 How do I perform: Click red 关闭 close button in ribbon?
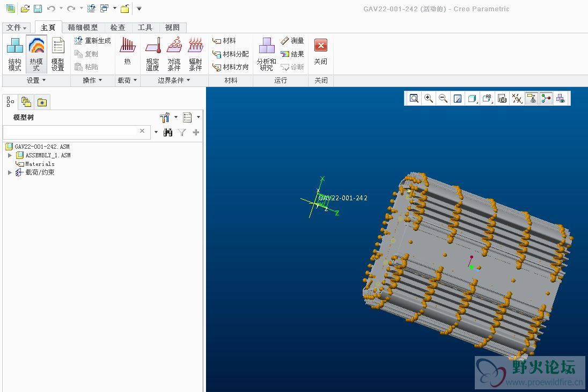tap(321, 52)
